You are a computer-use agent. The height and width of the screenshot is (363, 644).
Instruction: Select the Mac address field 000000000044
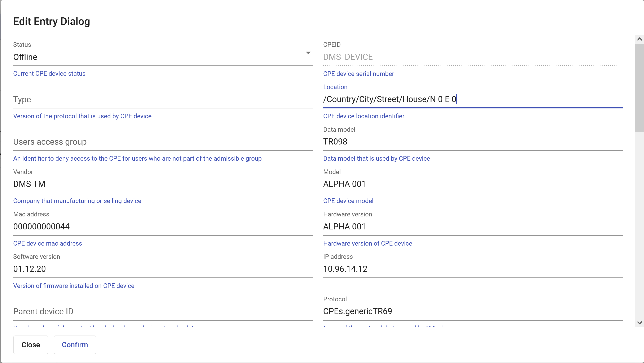coord(163,227)
